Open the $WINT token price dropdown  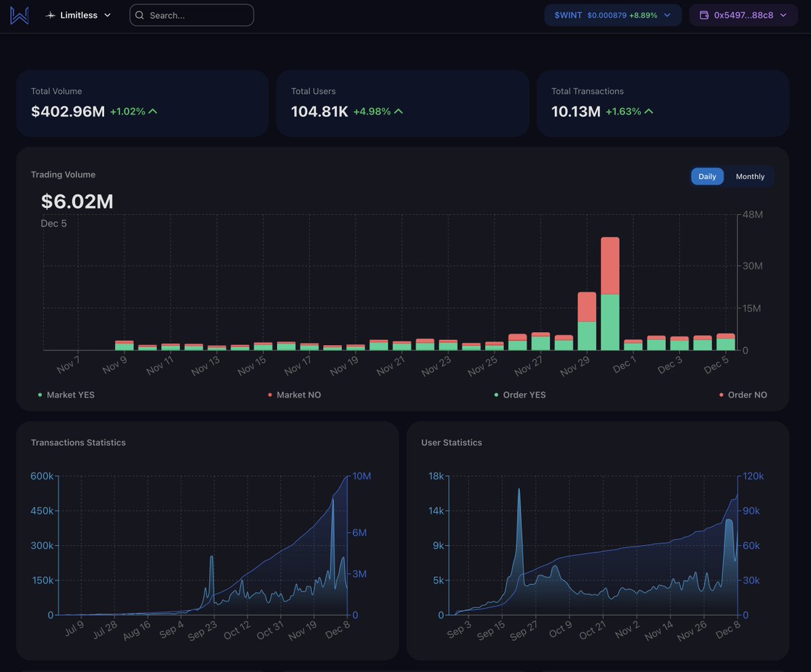click(613, 15)
